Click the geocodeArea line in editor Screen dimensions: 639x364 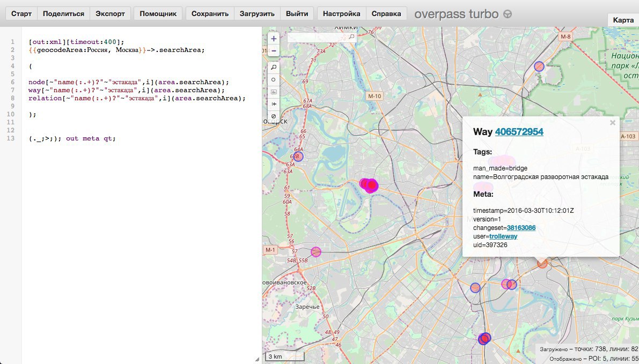coord(116,50)
